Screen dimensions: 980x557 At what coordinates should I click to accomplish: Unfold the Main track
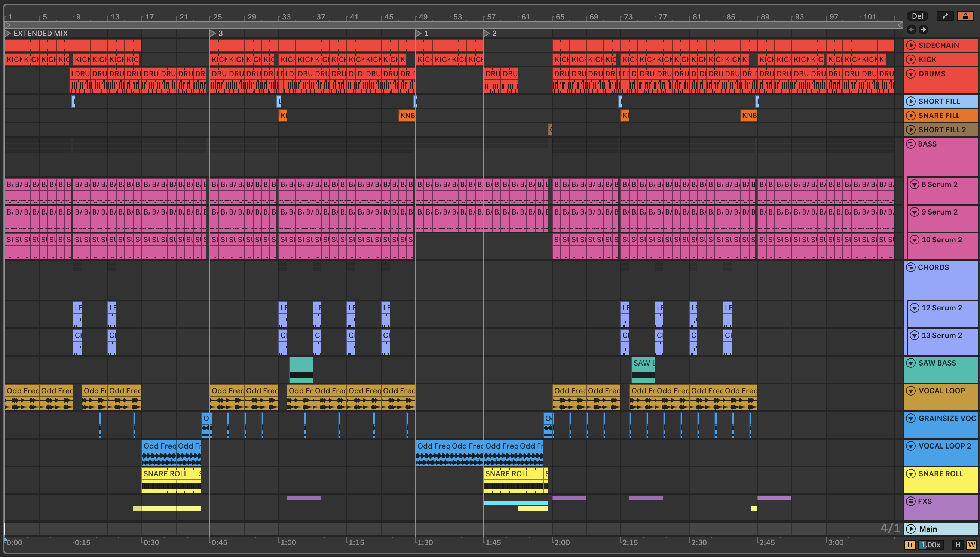point(911,529)
